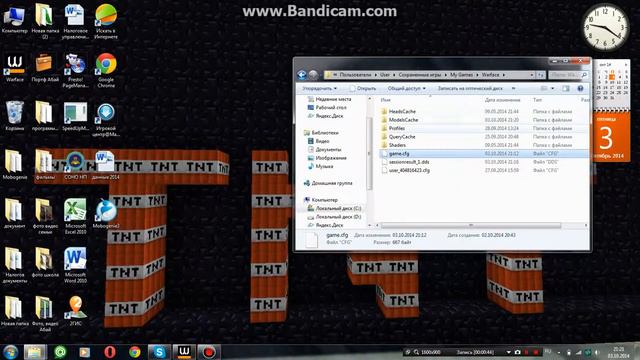Click the Bandicam record taskbar button
This screenshot has height=360, width=640.
[x=209, y=351]
